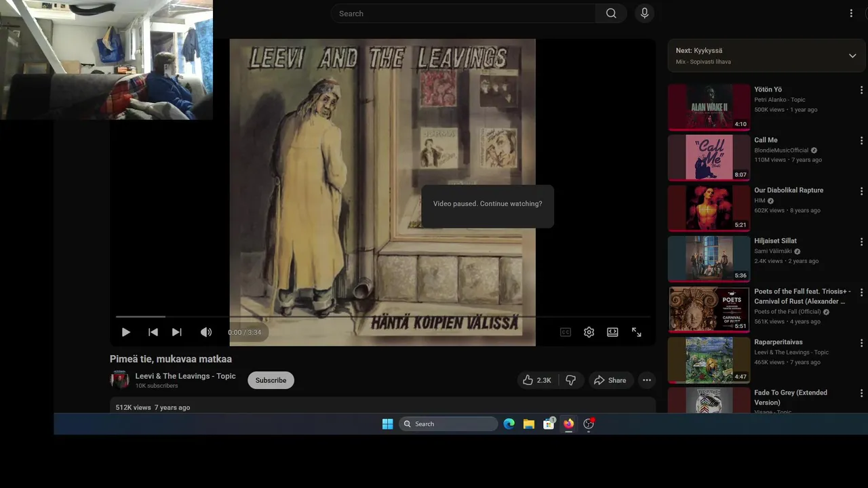
Task: Open options menu for Call Me
Action: tap(861, 141)
